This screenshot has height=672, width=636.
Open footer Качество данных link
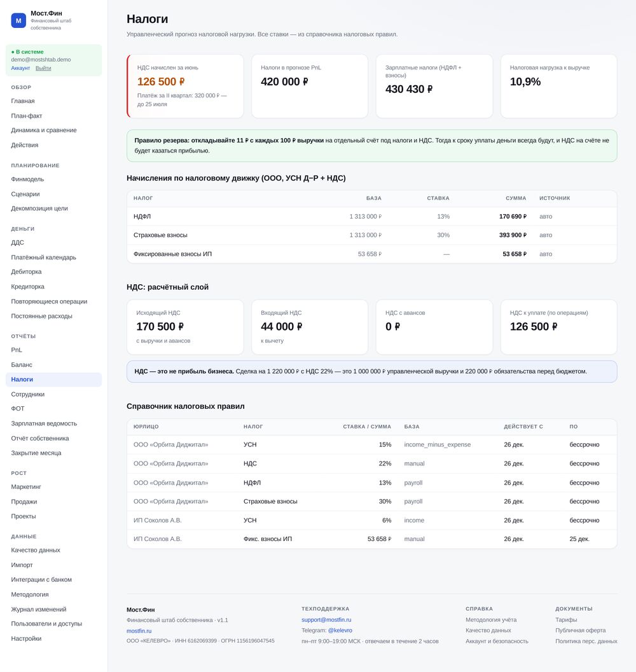(488, 631)
